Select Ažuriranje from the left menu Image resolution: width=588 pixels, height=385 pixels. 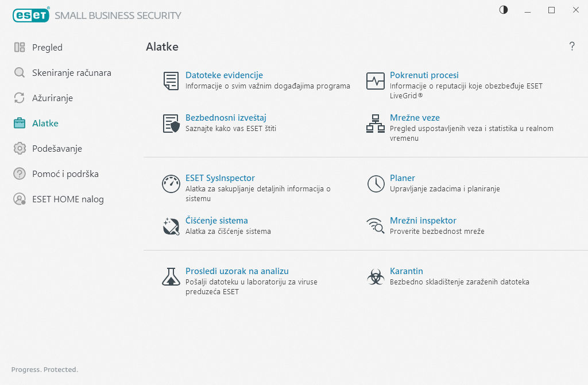(x=52, y=98)
